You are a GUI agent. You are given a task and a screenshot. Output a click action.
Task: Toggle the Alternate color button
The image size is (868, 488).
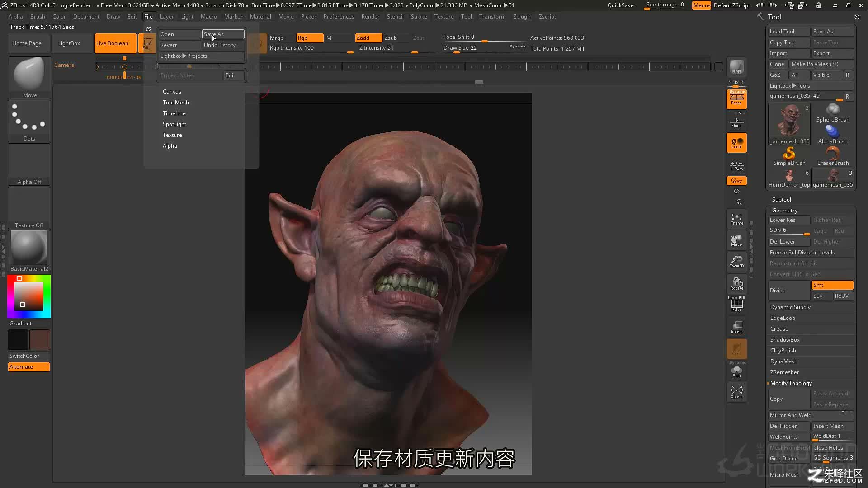tap(29, 367)
